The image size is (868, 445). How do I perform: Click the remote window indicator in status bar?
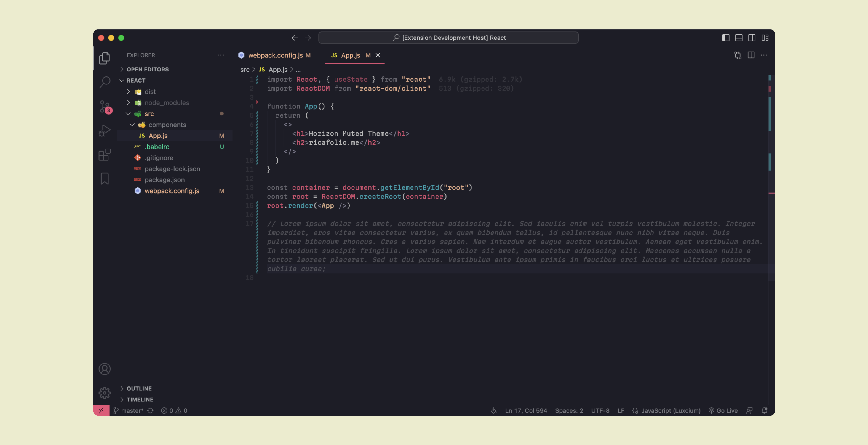point(101,410)
